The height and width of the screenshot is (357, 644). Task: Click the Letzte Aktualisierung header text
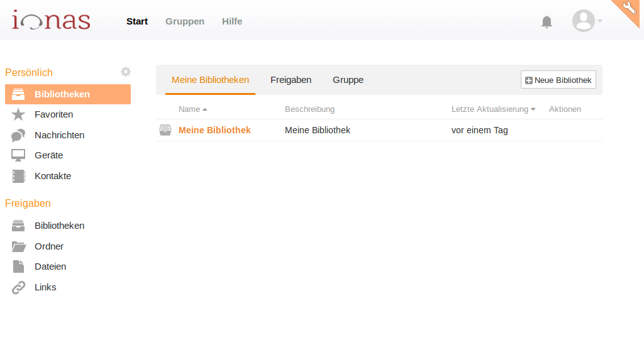489,109
